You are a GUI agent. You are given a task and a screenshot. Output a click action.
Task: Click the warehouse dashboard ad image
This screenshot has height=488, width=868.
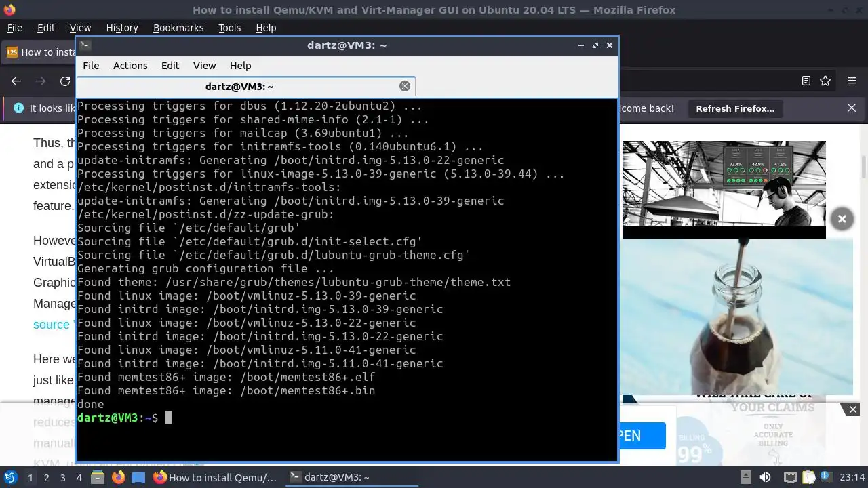click(x=724, y=184)
